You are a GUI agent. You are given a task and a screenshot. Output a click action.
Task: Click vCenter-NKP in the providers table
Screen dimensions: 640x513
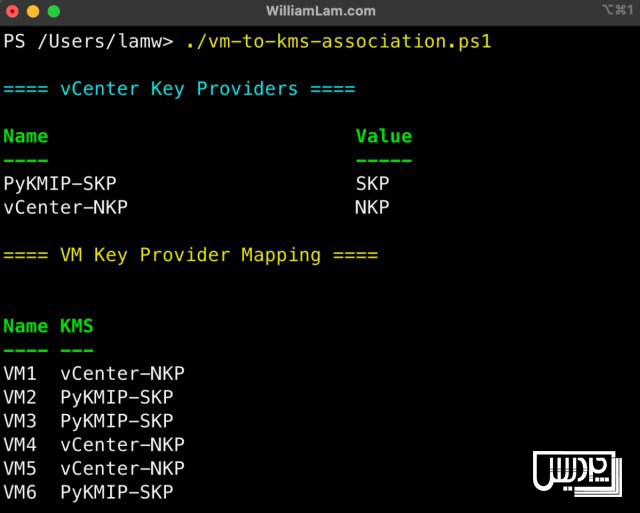click(x=66, y=207)
